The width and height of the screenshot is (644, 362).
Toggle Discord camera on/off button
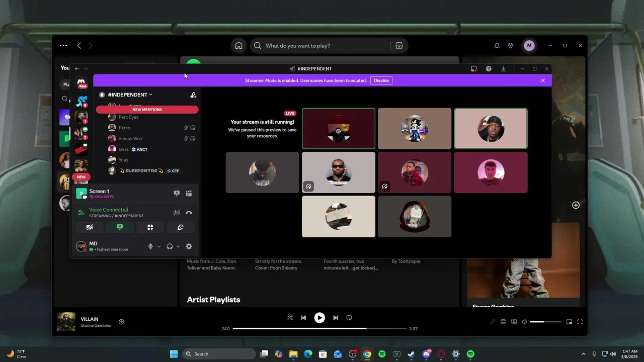pyautogui.click(x=90, y=227)
